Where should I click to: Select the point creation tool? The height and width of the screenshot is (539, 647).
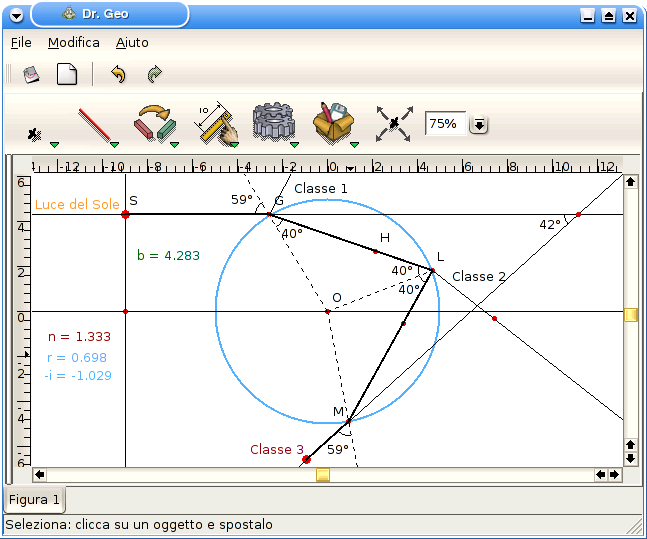point(36,130)
